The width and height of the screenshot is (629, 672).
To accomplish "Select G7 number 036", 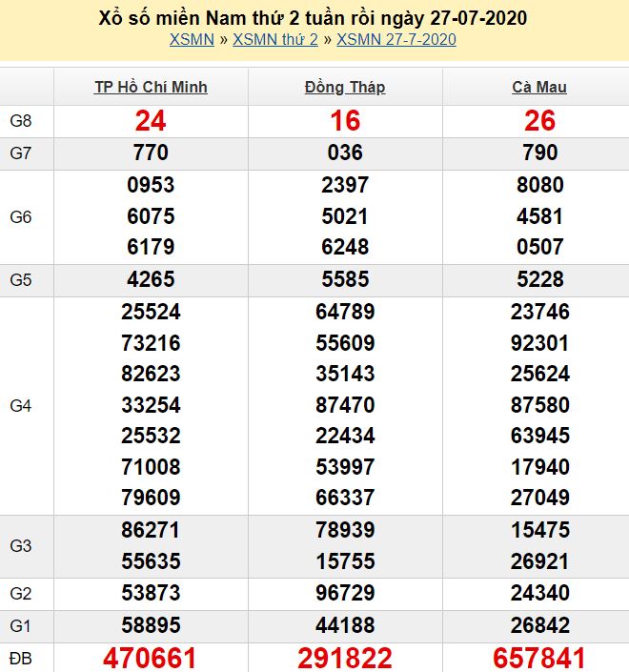I will [345, 153].
